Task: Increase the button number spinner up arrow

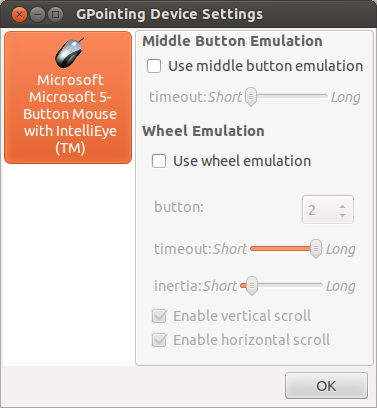Action: click(x=342, y=206)
